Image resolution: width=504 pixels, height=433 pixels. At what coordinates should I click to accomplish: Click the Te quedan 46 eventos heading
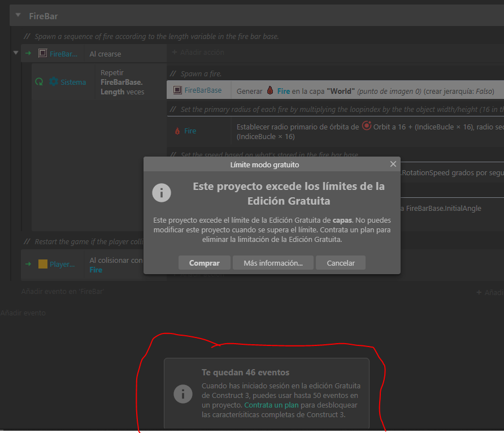[x=246, y=373]
